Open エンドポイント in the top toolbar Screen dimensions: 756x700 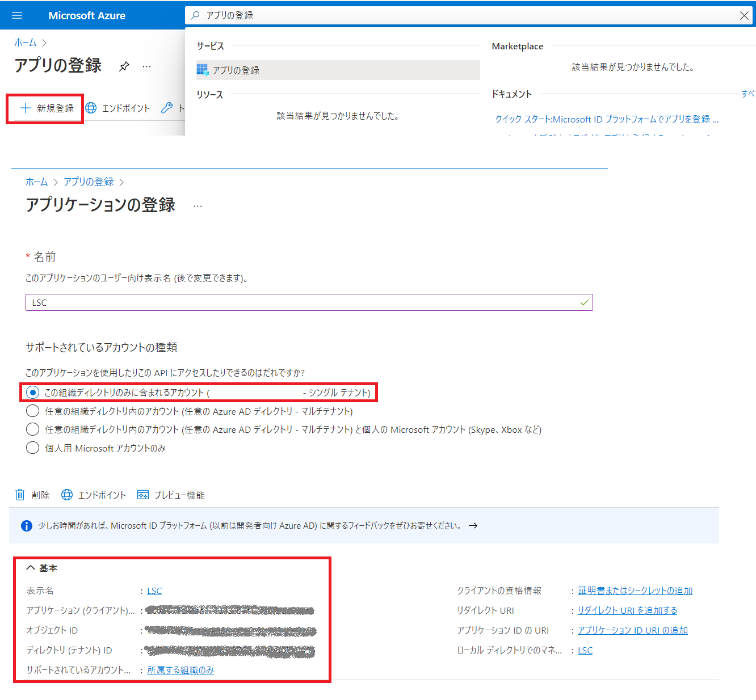coord(118,108)
